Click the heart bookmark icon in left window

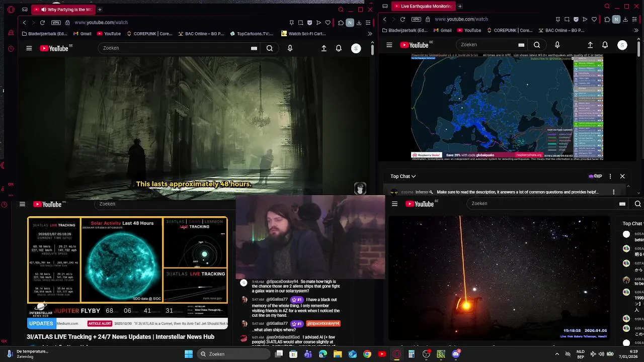[328, 23]
